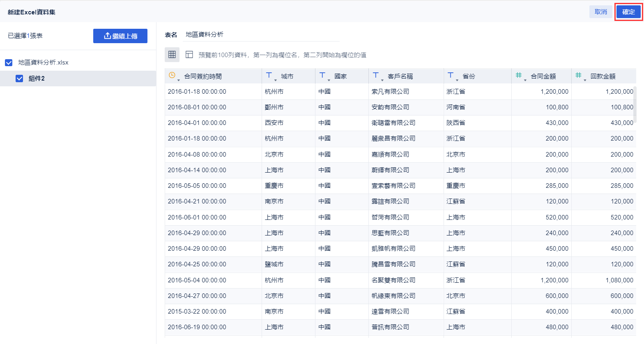
Task: Select the 組件2 sheet row
Action: tap(78, 78)
